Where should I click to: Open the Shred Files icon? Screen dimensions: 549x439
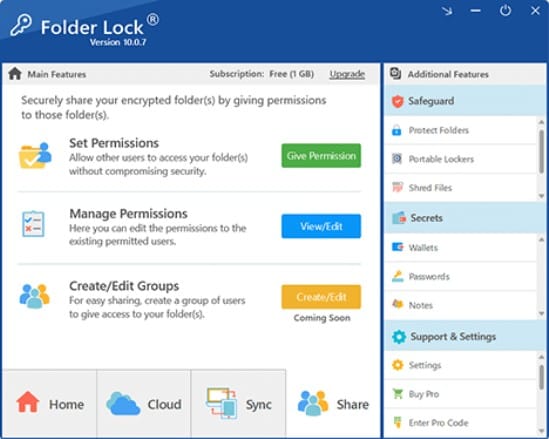pos(397,187)
